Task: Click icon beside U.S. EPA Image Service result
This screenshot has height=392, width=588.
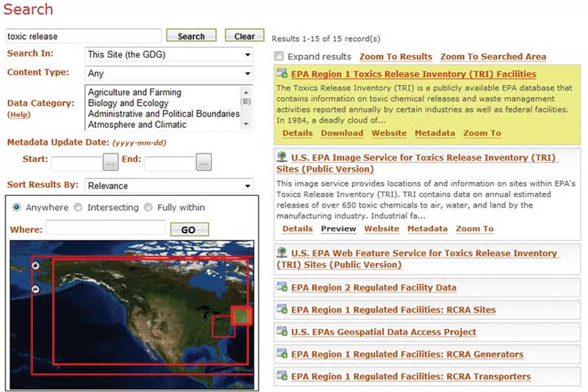Action: pos(282,156)
